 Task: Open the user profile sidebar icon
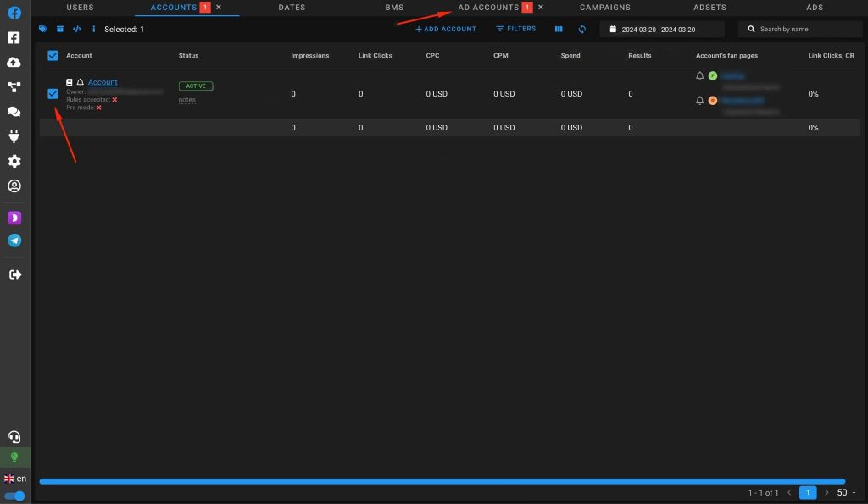pos(14,186)
